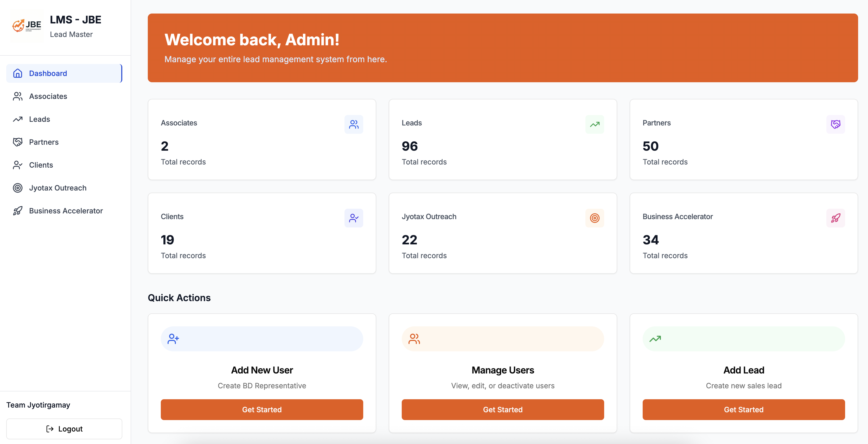Viewport: 868px width, 444px height.
Task: Click the Add Lead title
Action: point(744,370)
